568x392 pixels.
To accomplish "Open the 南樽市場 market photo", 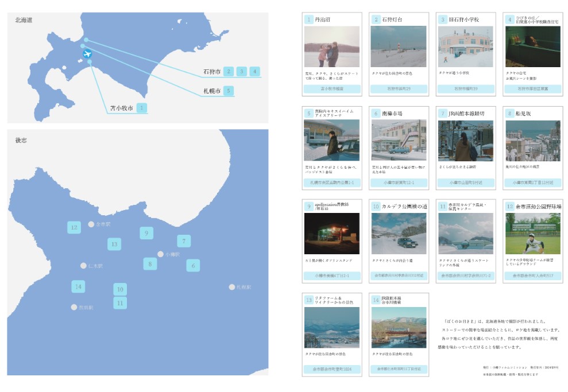I will tap(399, 141).
